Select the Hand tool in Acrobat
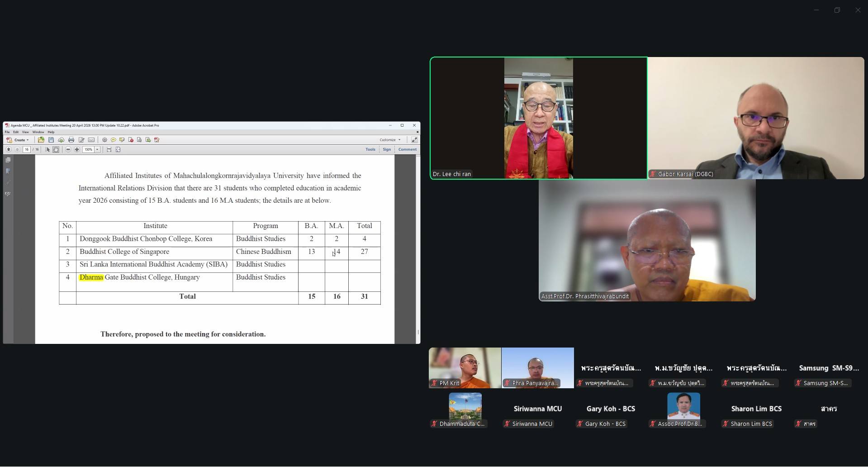This screenshot has height=467, width=868. [56, 149]
